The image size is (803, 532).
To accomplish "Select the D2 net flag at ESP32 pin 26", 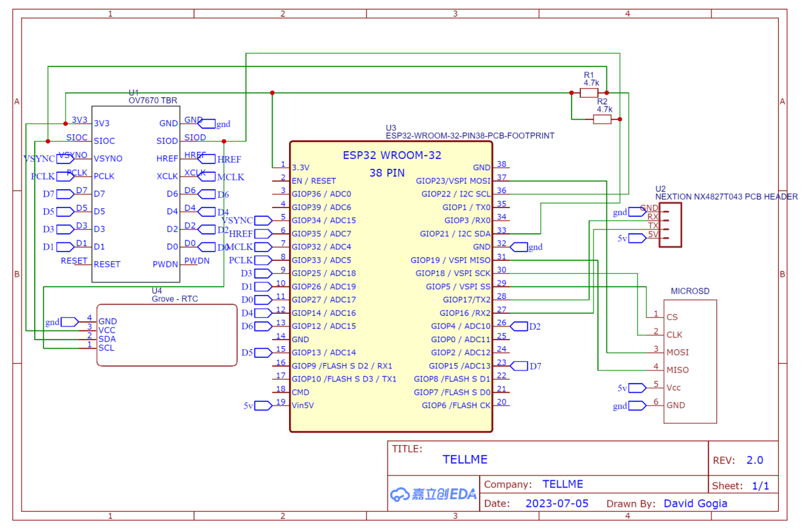I will [519, 326].
